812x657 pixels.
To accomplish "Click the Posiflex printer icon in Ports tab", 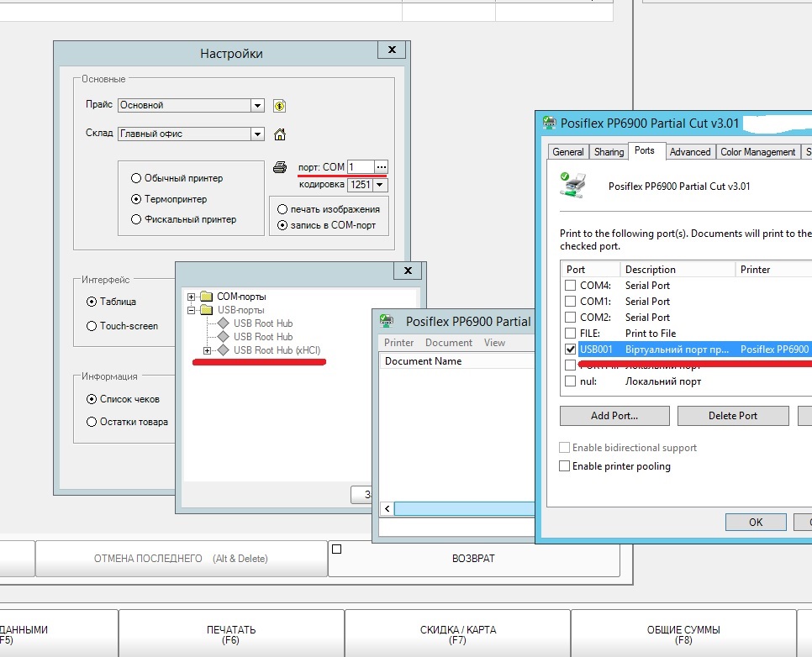I will click(x=572, y=186).
